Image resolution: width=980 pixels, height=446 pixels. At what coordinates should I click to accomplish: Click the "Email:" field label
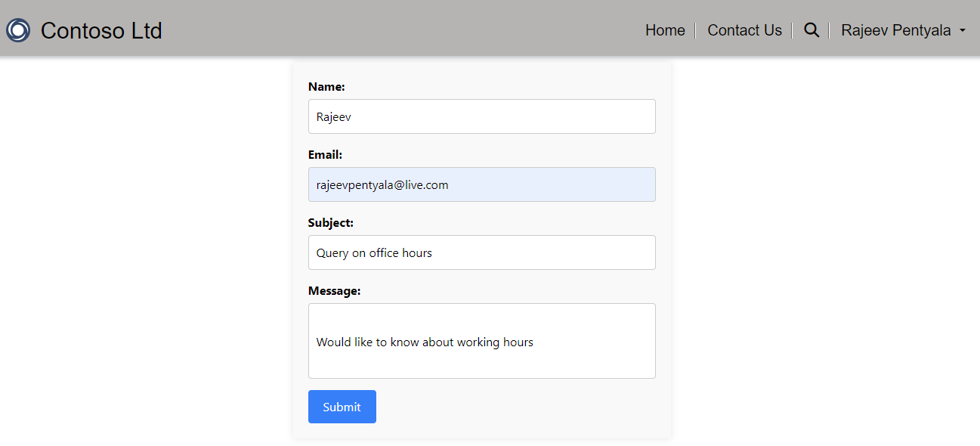click(325, 155)
